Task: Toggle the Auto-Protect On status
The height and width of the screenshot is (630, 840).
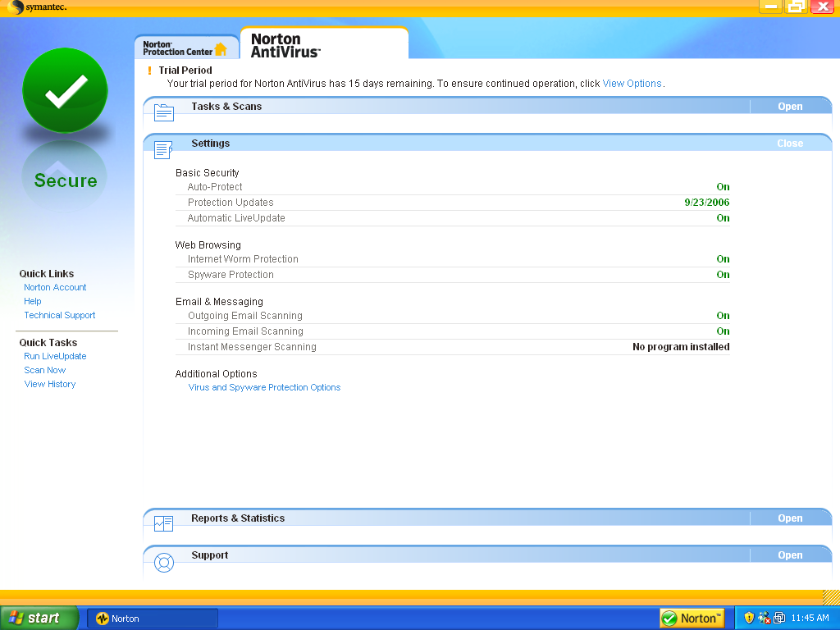Action: pos(723,187)
